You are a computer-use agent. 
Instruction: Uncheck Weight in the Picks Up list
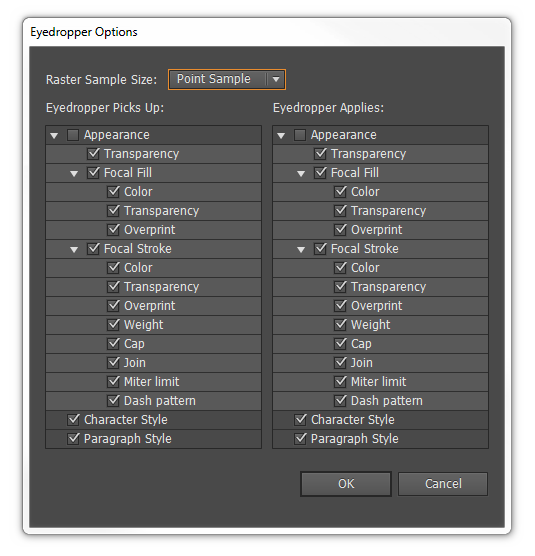pos(113,325)
